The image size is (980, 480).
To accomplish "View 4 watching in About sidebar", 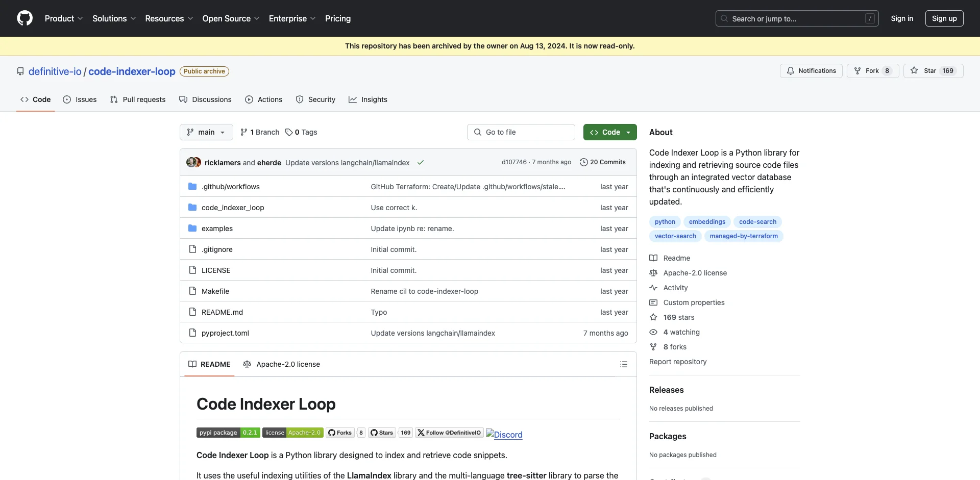I will coord(675,332).
